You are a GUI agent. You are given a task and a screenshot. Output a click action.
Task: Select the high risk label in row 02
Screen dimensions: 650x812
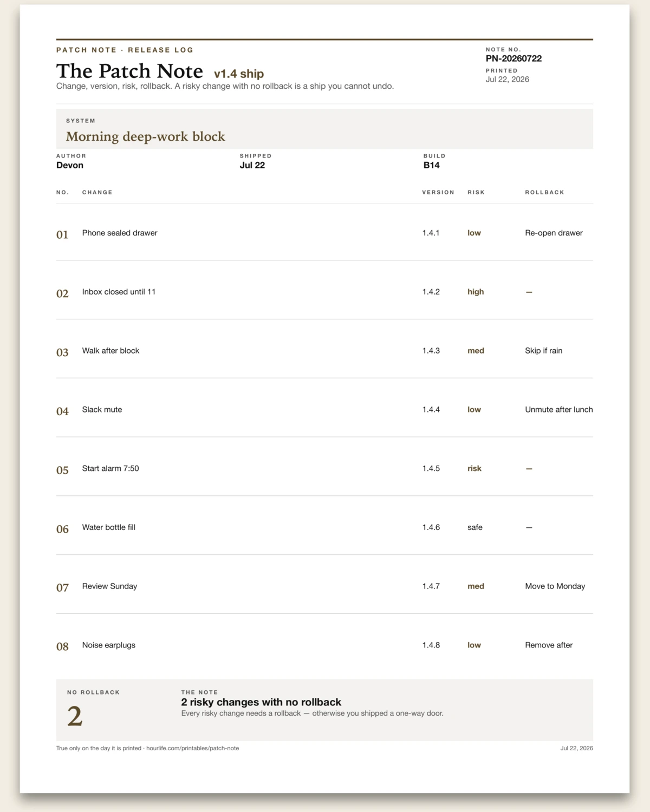(476, 292)
